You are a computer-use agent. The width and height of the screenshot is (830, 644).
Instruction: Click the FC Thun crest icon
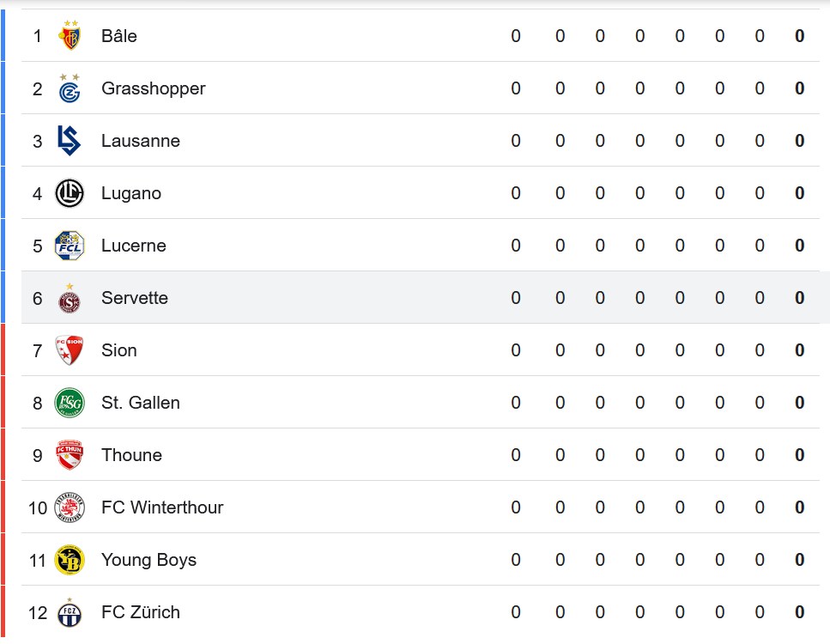pyautogui.click(x=70, y=455)
